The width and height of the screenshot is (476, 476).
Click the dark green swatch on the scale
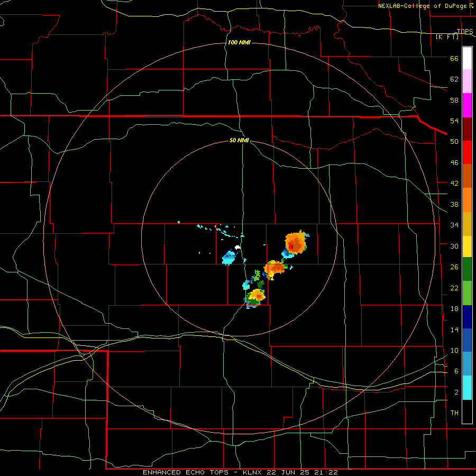[x=467, y=269]
